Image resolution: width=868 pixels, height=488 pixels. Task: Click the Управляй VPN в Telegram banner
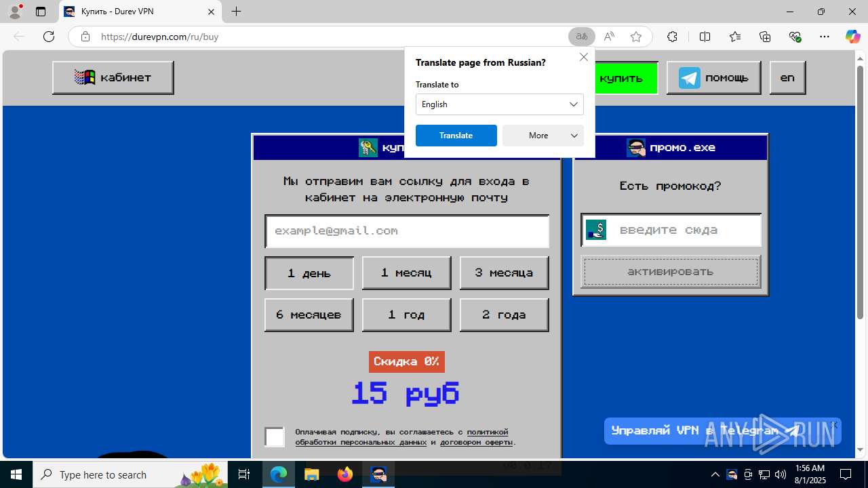tap(723, 430)
